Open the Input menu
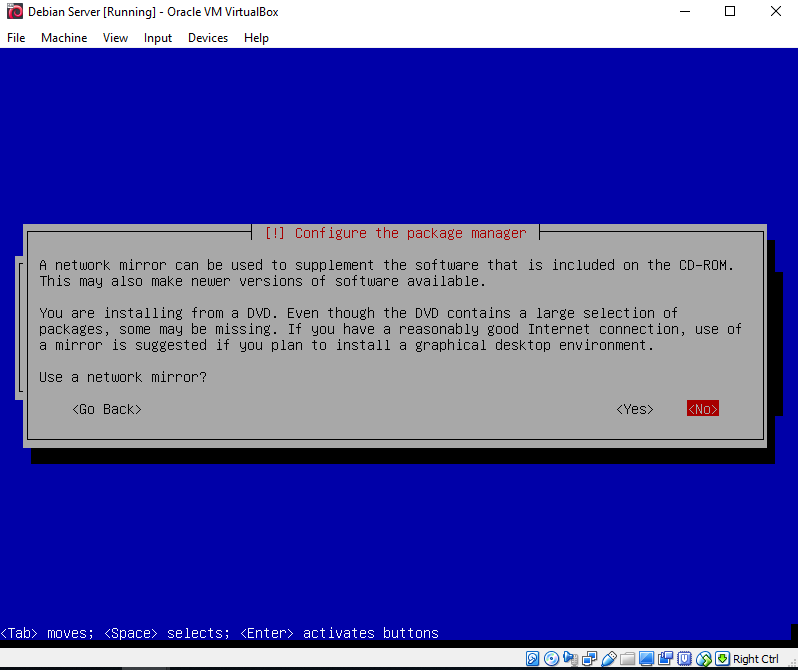 (158, 38)
